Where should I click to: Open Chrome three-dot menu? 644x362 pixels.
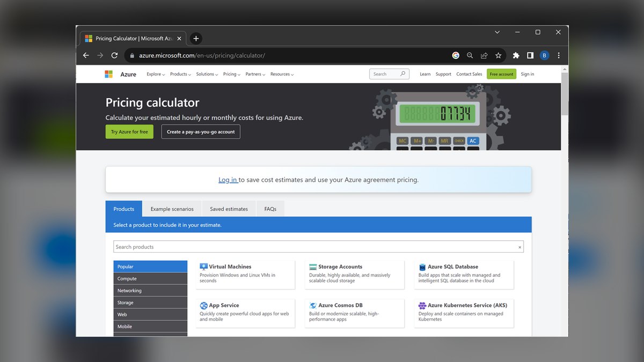click(559, 55)
